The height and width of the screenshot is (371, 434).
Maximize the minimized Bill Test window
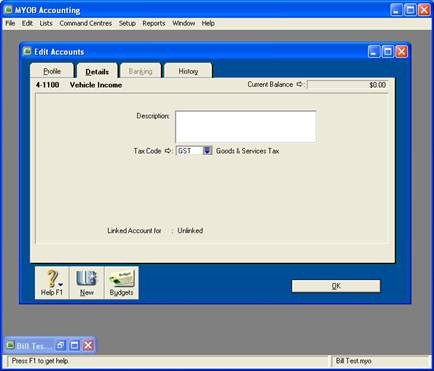(x=74, y=345)
